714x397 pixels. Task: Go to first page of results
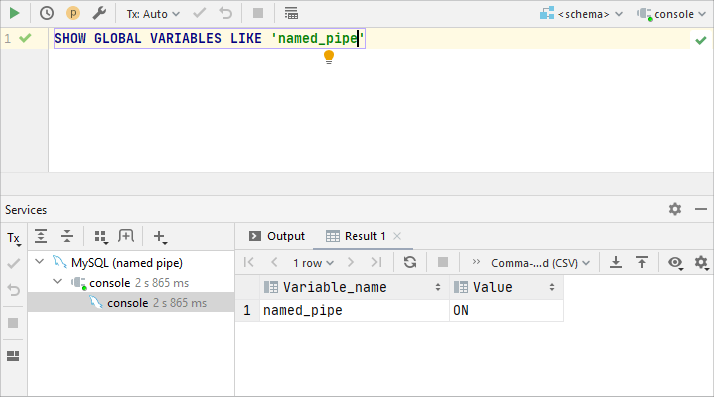[249, 262]
